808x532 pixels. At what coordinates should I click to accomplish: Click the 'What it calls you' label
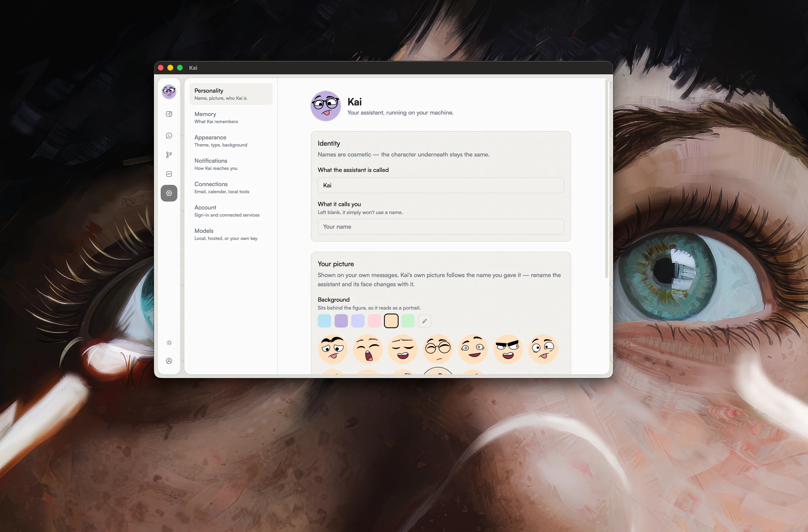click(339, 204)
